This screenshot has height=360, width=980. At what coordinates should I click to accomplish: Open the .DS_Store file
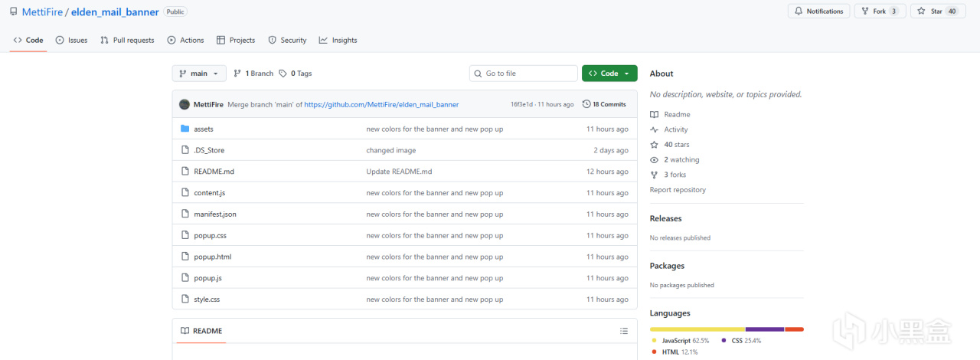209,150
